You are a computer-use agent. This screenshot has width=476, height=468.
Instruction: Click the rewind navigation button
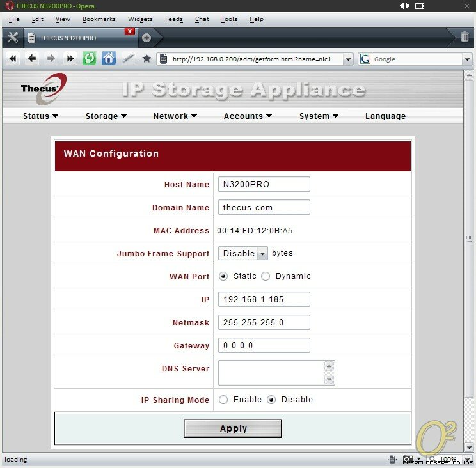13,58
